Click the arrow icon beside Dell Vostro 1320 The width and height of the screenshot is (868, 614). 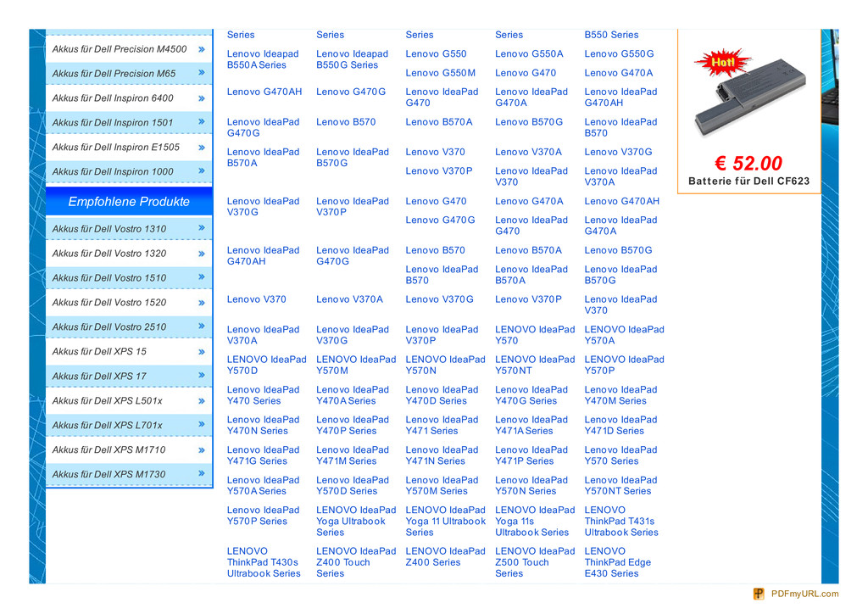[x=202, y=254]
